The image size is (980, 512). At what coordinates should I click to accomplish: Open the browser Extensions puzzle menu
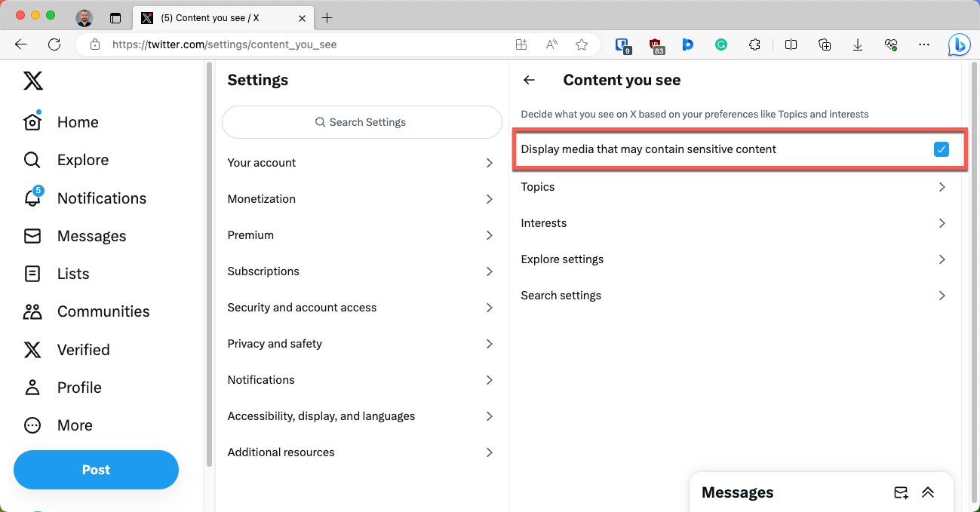[x=754, y=44]
